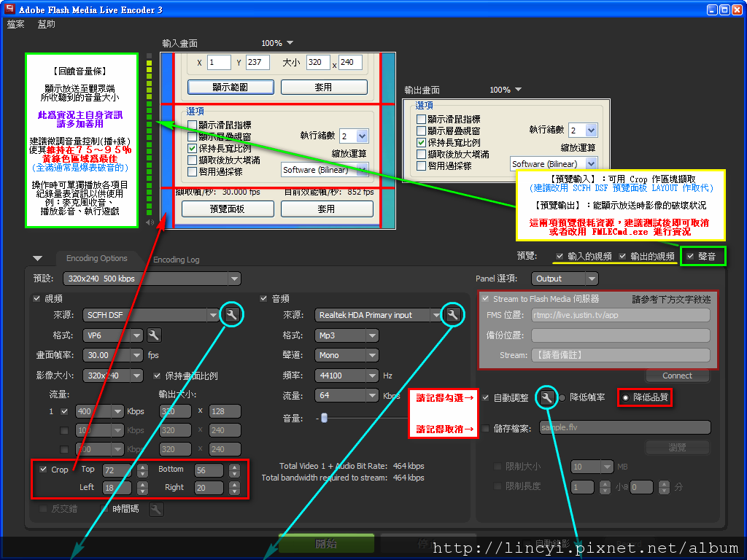Toggle the 視頻 checkbox

pos(36,298)
